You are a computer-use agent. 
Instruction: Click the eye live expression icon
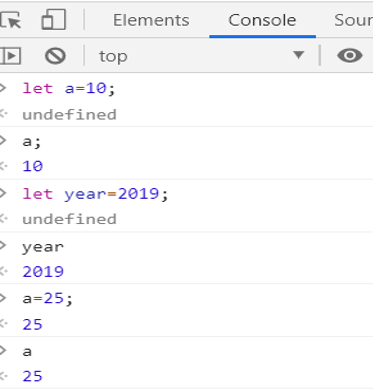350,55
